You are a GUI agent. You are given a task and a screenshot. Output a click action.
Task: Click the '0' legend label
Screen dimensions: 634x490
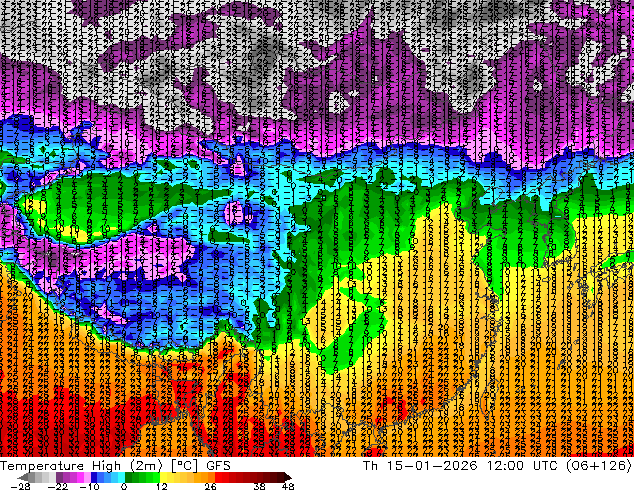pos(124,486)
